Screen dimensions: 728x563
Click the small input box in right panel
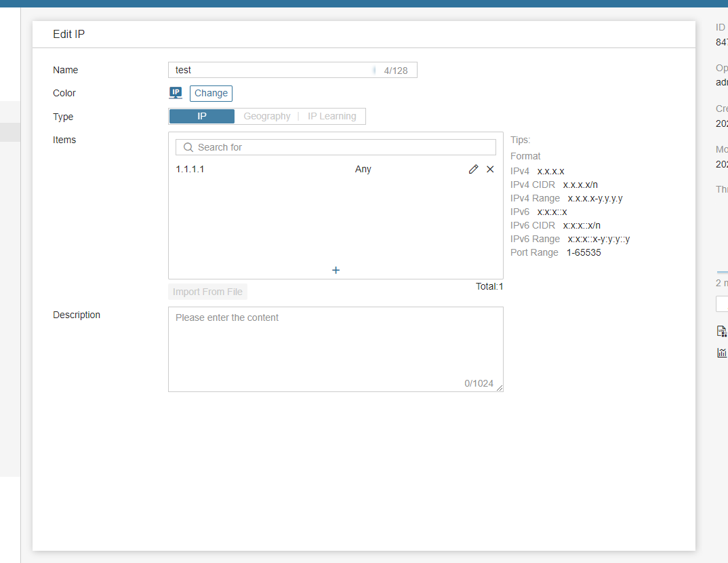(x=722, y=304)
